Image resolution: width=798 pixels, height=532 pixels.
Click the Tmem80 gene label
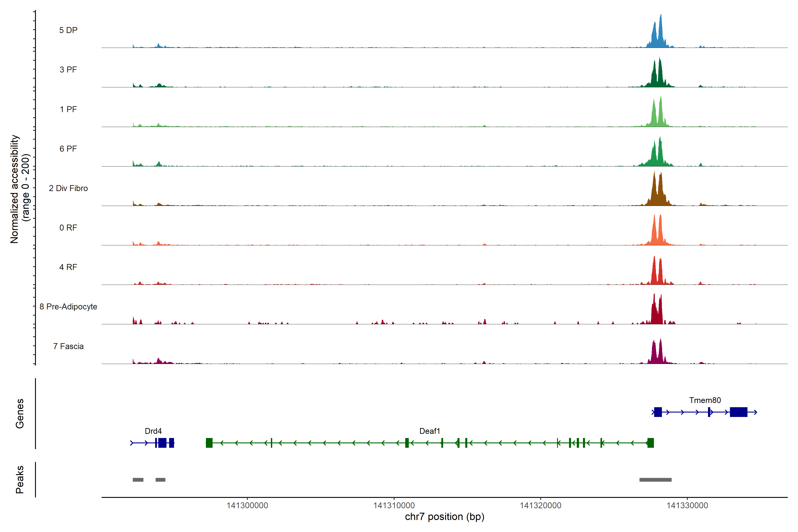[x=705, y=400]
